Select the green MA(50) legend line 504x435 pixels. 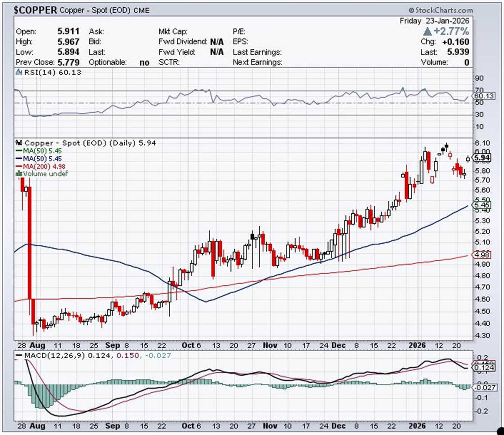click(19, 151)
